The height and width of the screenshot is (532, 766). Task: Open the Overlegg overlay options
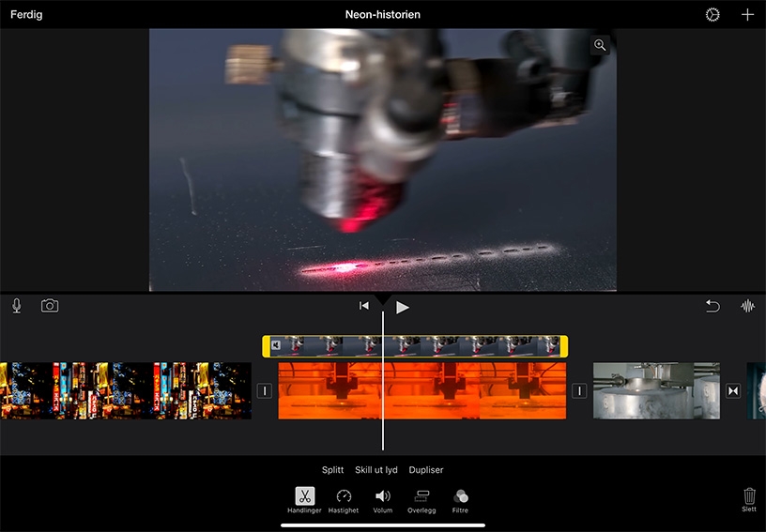coord(421,500)
